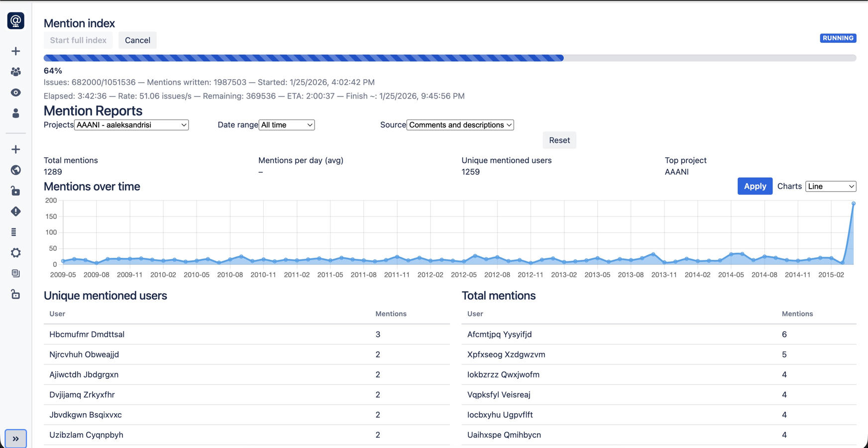This screenshot has width=868, height=448.
Task: Open the settings gear icon in sidebar
Action: (15, 253)
